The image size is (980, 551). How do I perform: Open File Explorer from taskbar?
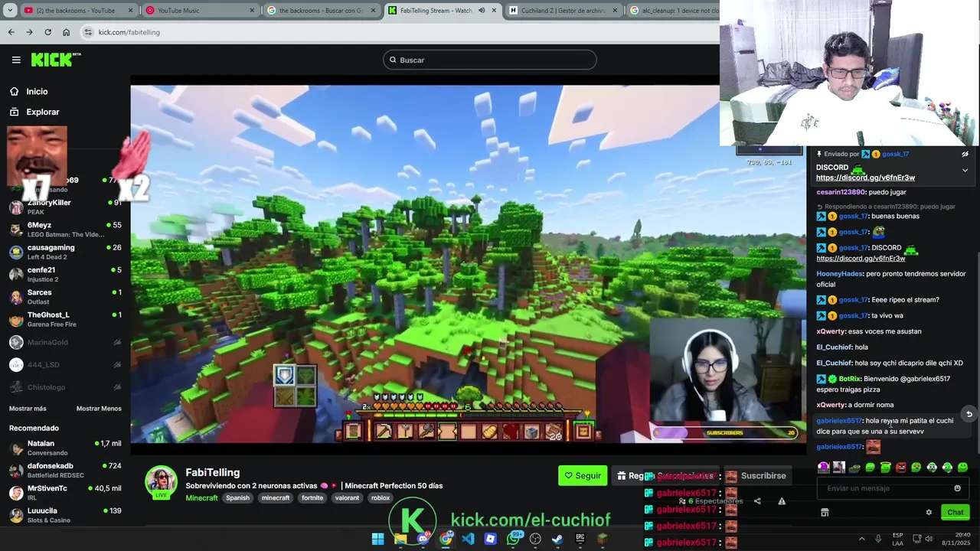click(400, 539)
